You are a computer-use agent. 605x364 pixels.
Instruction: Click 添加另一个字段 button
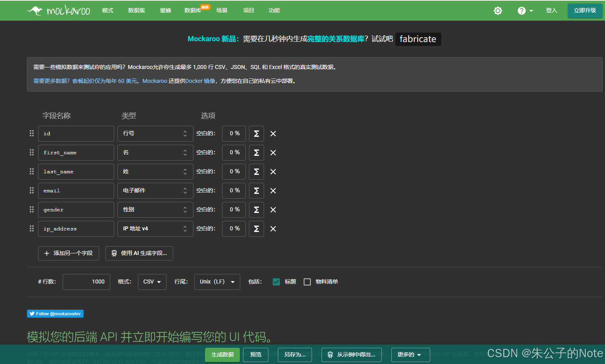(69, 253)
